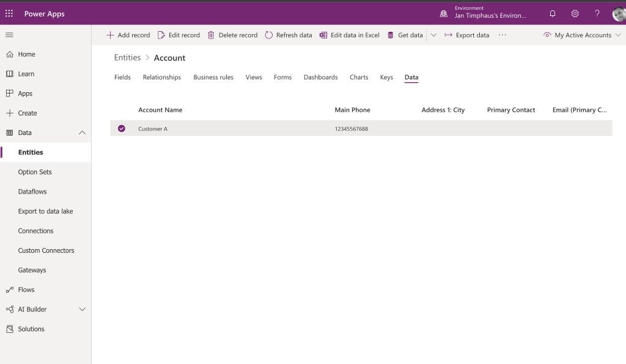Select the Data tab

[411, 77]
